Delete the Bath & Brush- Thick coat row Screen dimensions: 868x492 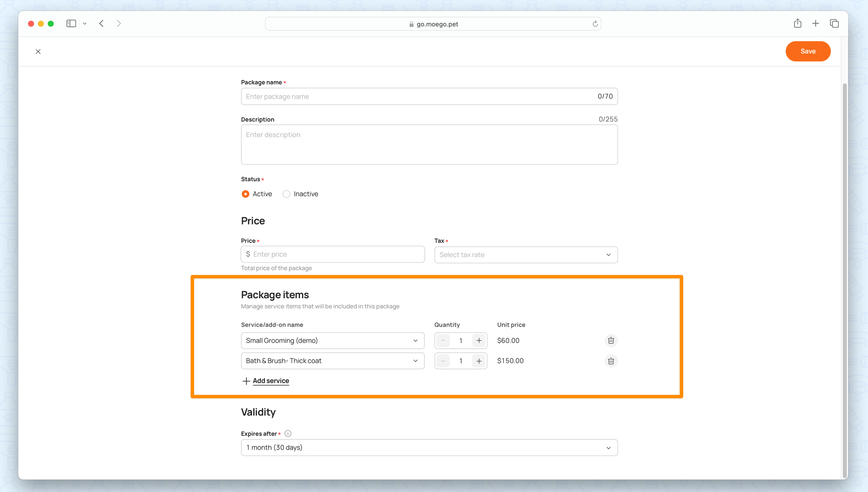pyautogui.click(x=611, y=361)
